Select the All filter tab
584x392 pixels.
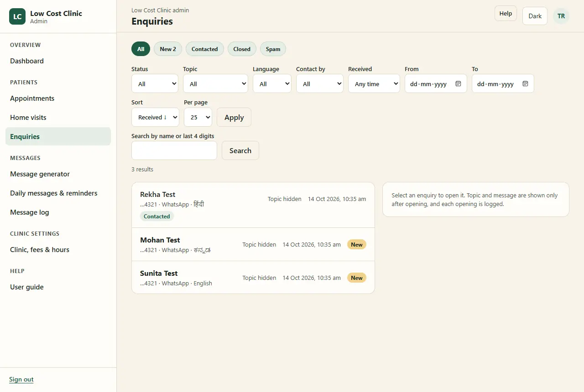coord(141,49)
